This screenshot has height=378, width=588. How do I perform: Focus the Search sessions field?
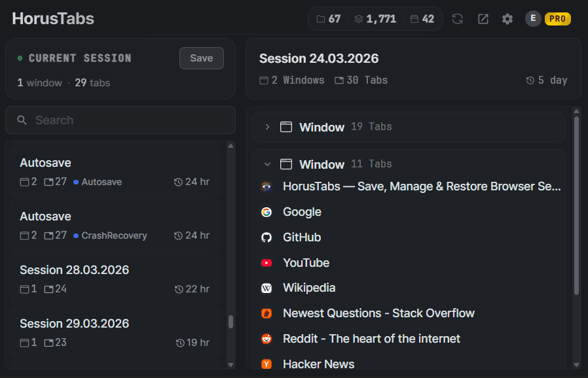pyautogui.click(x=120, y=120)
